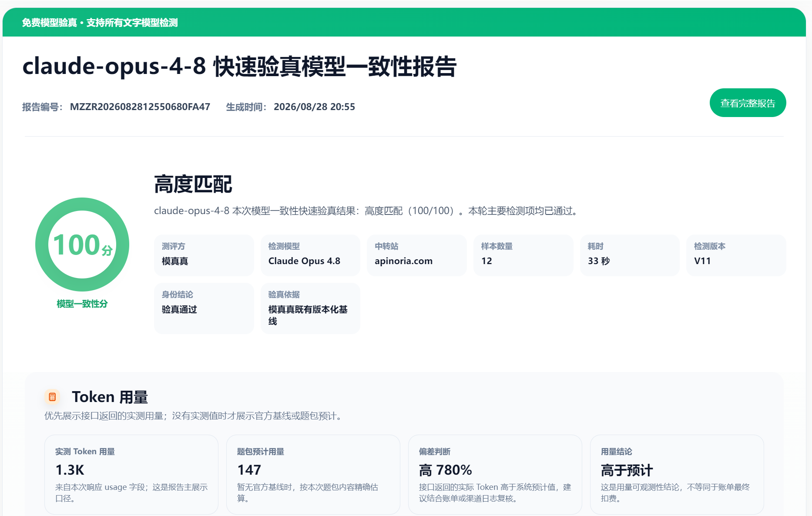Click the large 高度匹配 heading
The image size is (812, 516).
click(x=193, y=184)
